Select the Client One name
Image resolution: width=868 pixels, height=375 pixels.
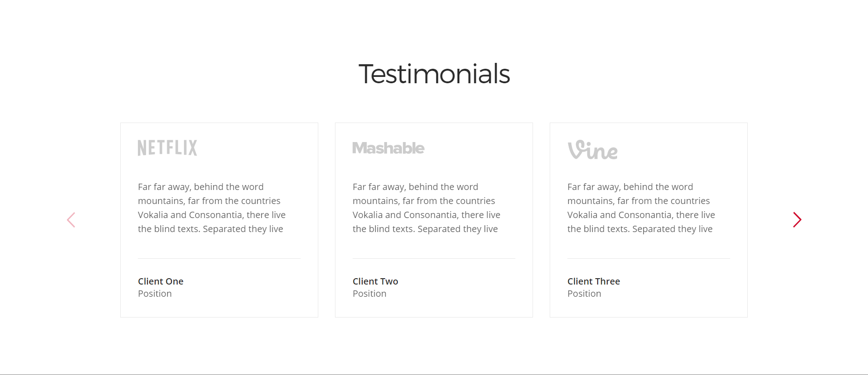(160, 281)
